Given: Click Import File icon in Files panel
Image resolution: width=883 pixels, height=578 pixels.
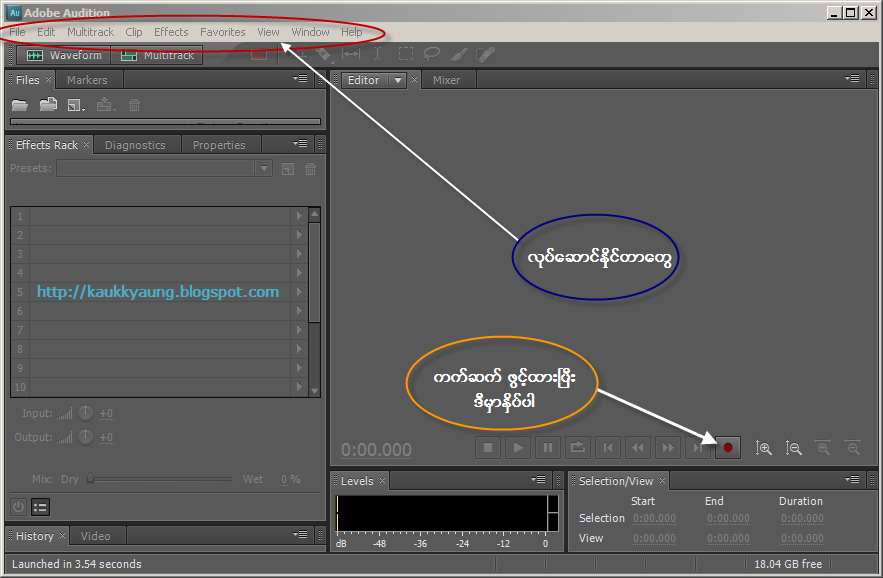Looking at the screenshot, I should [x=48, y=105].
